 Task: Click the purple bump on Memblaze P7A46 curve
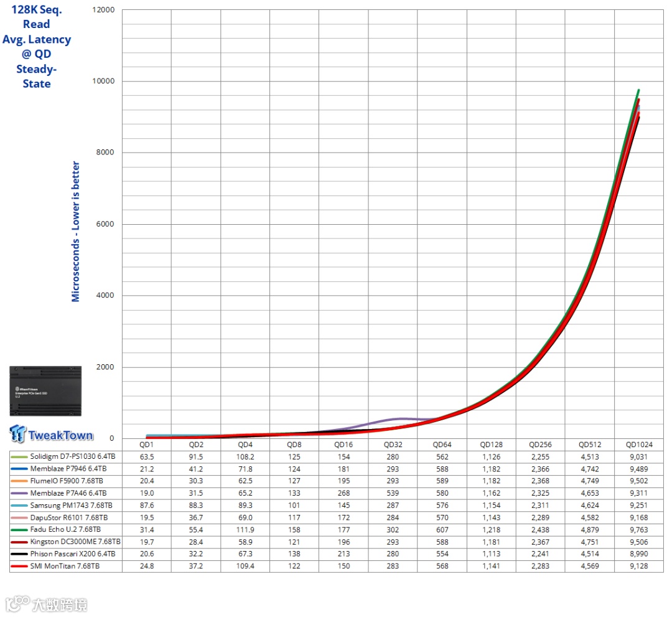tap(399, 419)
